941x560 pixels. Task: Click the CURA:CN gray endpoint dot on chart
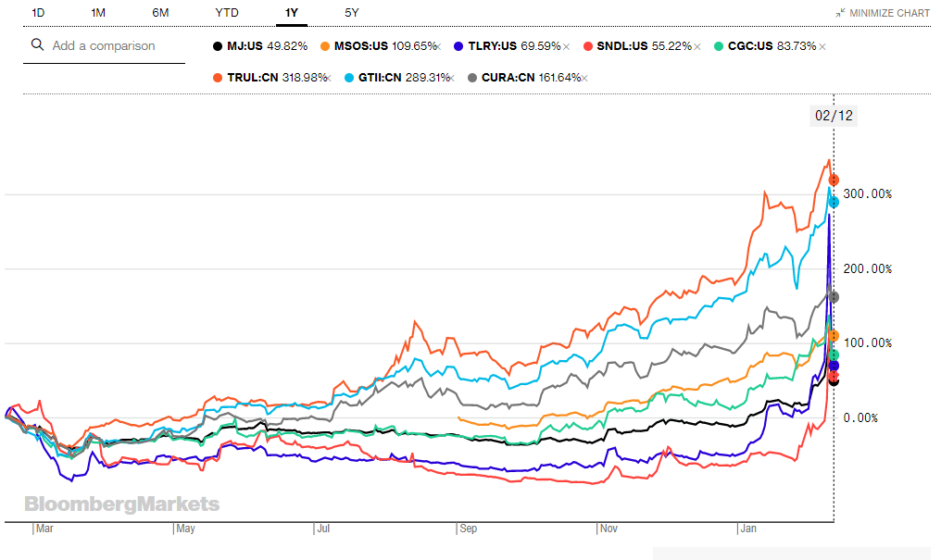tap(834, 297)
